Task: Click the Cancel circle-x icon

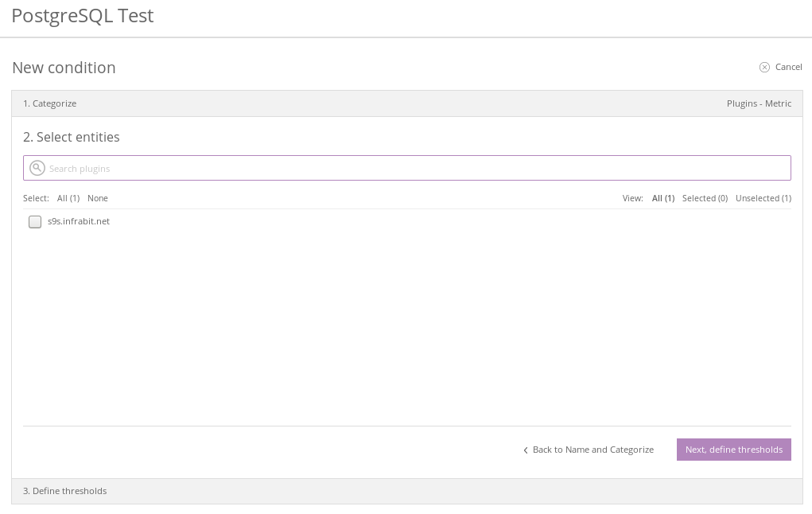Action: [764, 68]
